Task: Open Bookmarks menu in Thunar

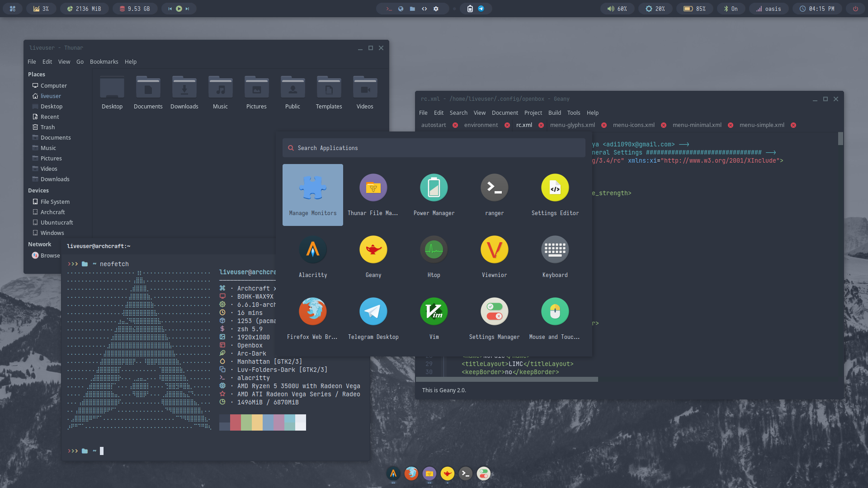Action: point(104,62)
